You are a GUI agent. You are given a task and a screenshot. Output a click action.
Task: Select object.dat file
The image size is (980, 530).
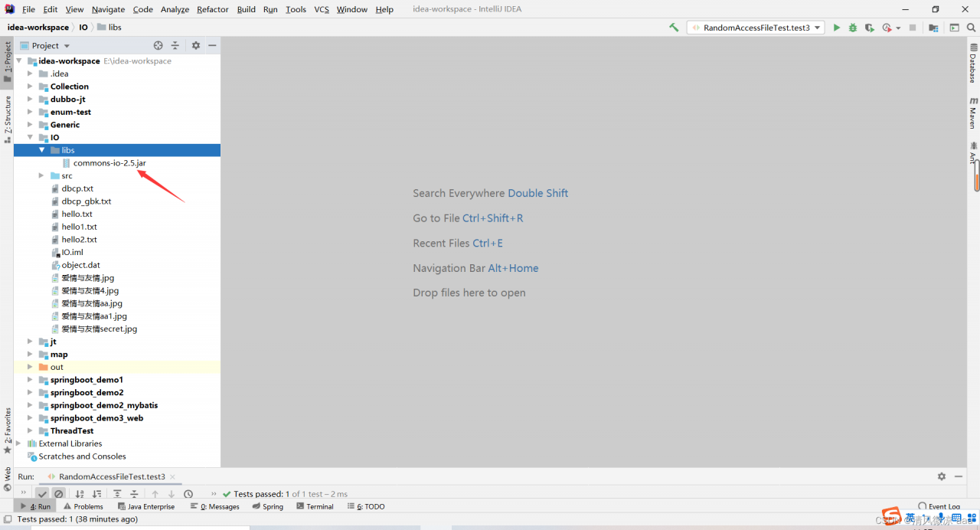click(81, 265)
